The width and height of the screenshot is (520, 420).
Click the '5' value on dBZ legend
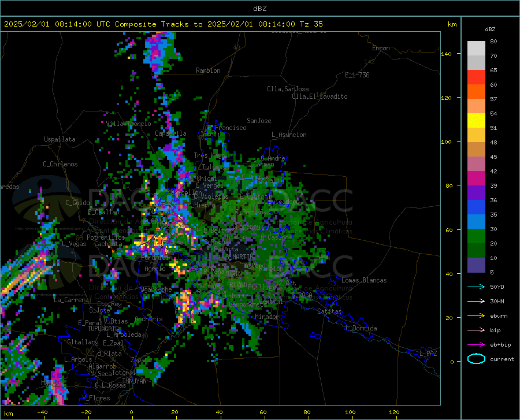(x=492, y=273)
